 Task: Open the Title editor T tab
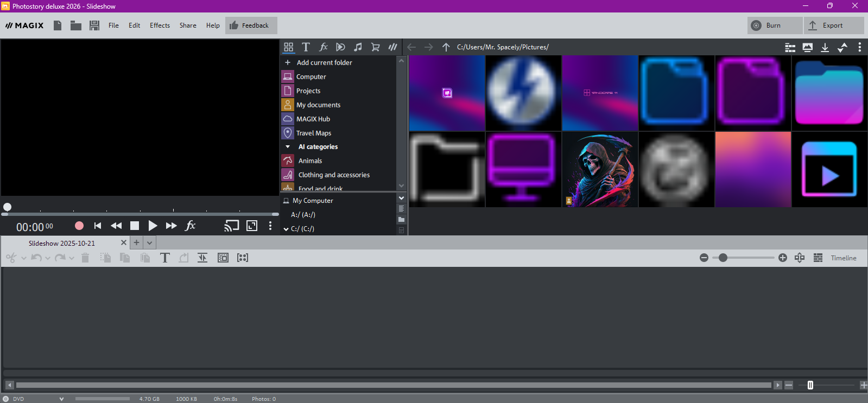click(x=306, y=47)
